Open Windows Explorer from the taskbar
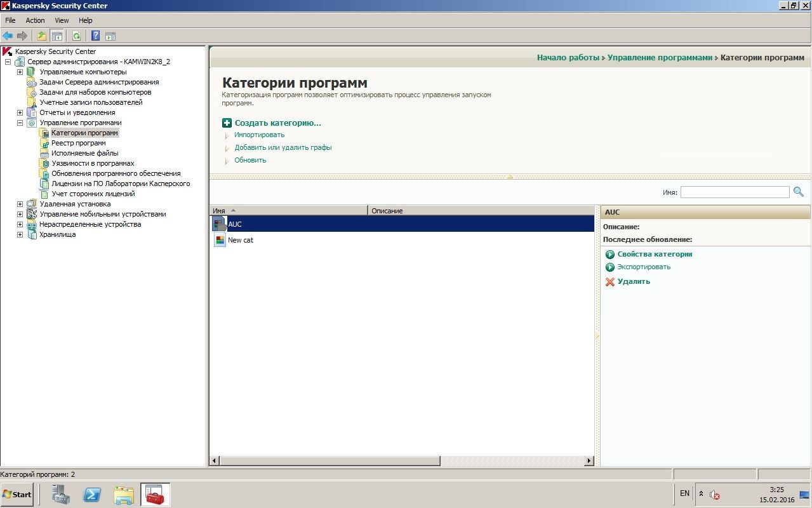 [124, 494]
